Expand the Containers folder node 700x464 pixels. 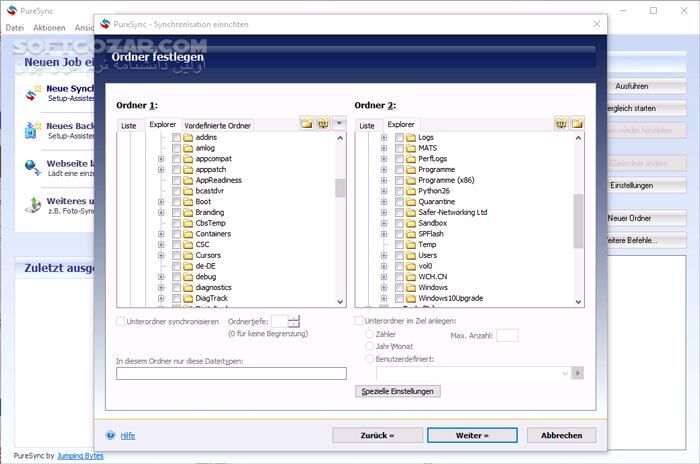[x=161, y=234]
